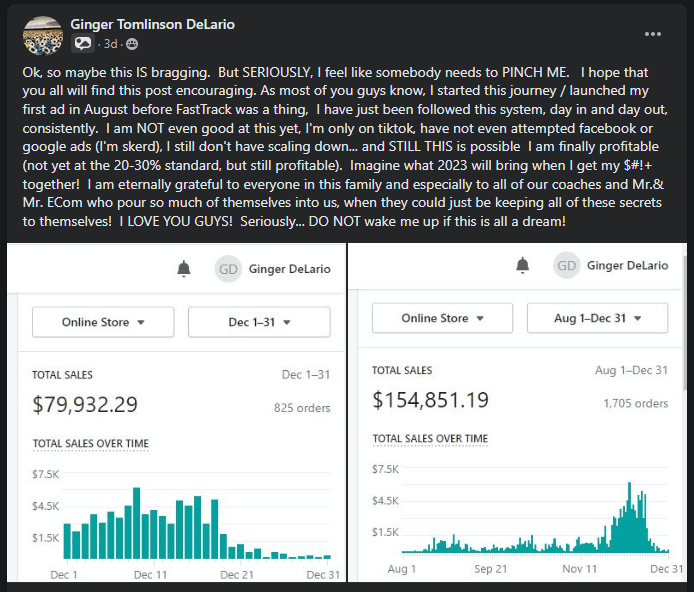Open the Aug 1–Dec 31 date range dropdown
Viewport: 694px width, 592px height.
tap(597, 318)
